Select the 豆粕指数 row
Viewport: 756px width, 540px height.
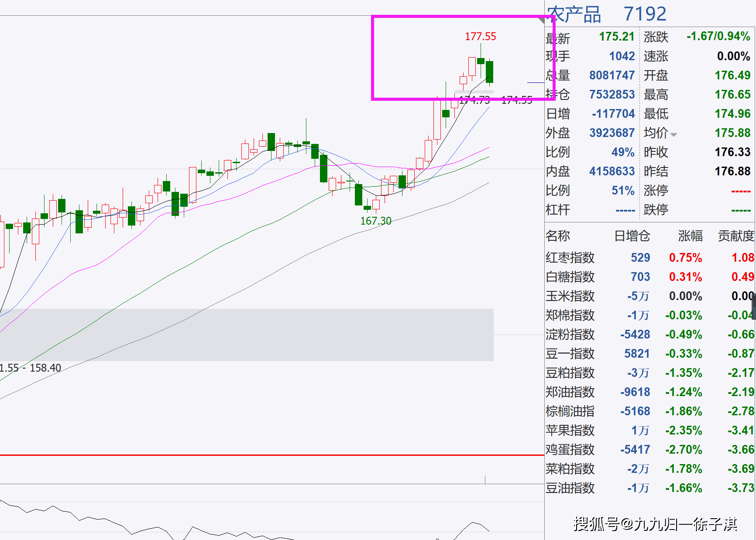(x=650, y=373)
